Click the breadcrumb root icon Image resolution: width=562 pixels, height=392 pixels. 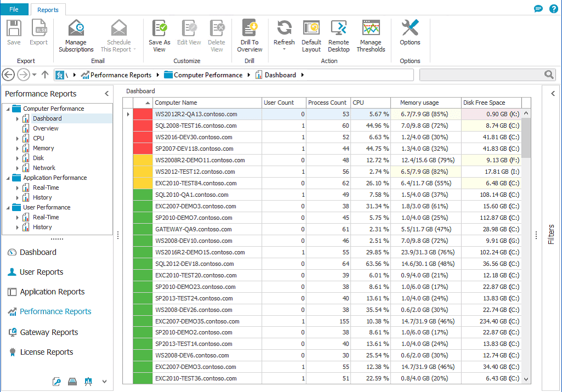[x=60, y=75]
